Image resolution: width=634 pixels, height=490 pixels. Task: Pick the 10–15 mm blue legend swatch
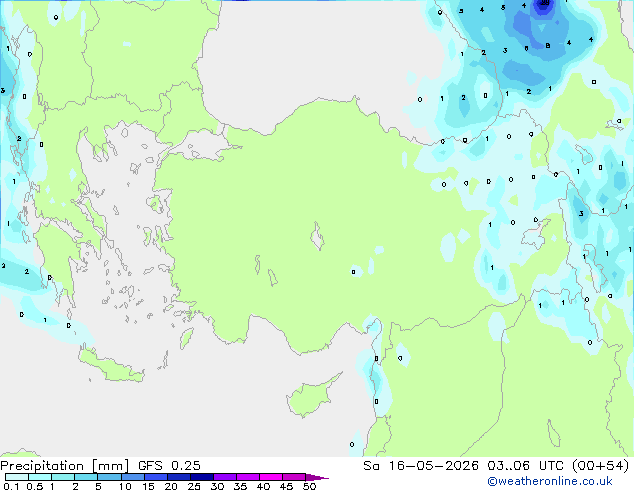click(x=133, y=477)
